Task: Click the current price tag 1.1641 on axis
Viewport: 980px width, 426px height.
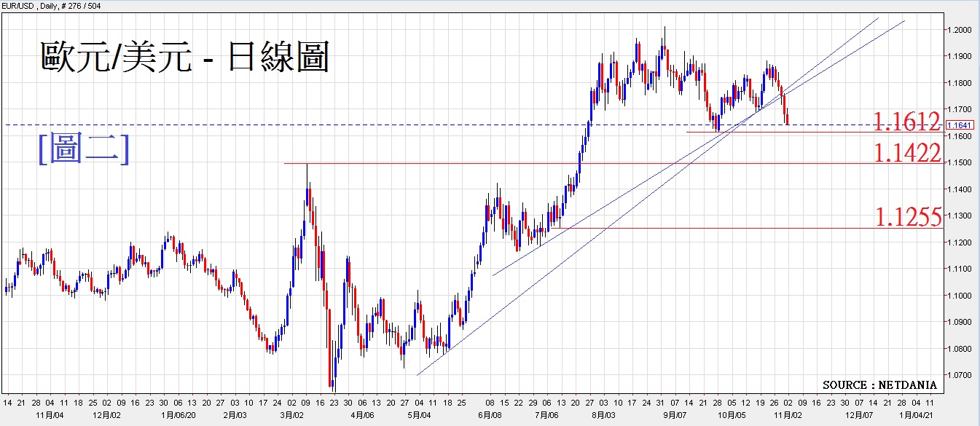Action: tap(960, 125)
